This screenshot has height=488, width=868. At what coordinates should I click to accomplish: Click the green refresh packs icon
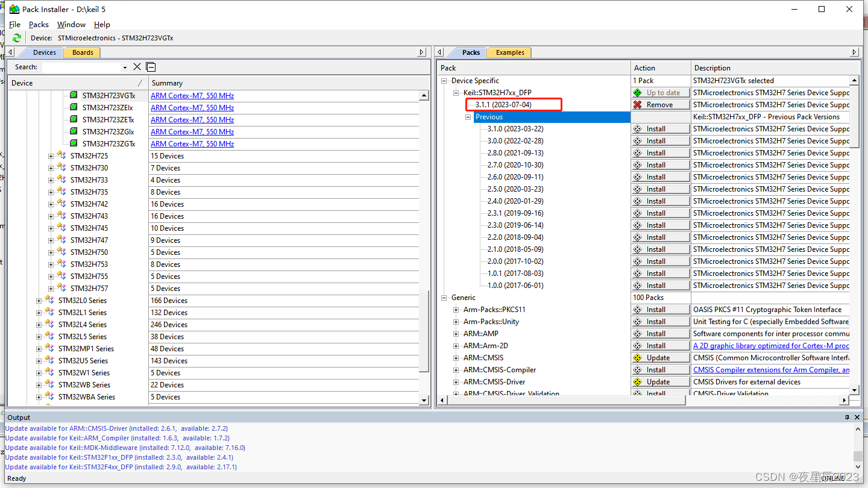click(x=17, y=38)
